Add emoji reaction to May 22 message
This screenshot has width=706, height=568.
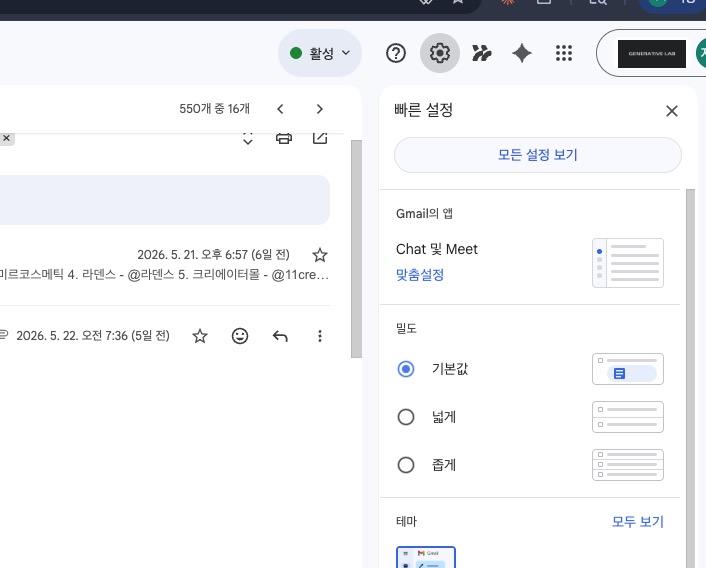click(240, 336)
